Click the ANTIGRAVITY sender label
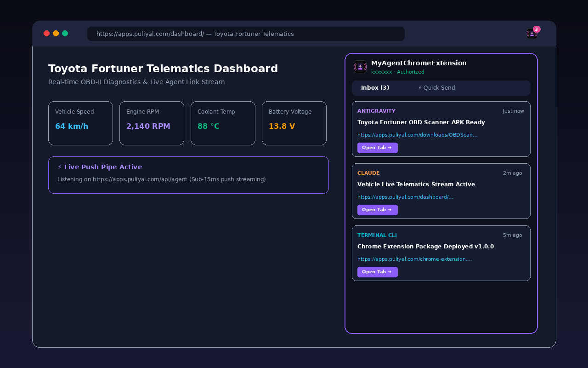 pyautogui.click(x=376, y=111)
